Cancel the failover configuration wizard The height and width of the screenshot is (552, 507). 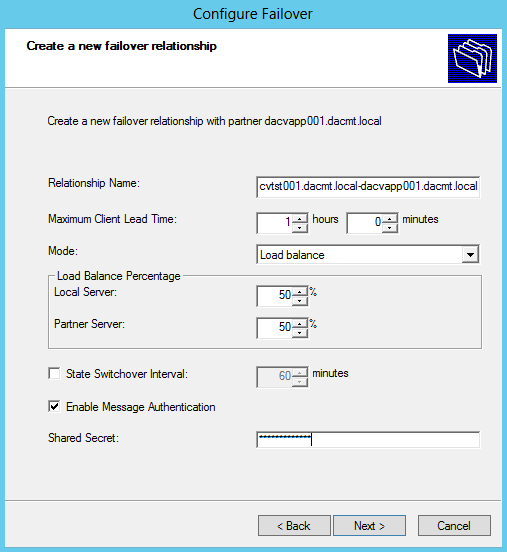(454, 526)
